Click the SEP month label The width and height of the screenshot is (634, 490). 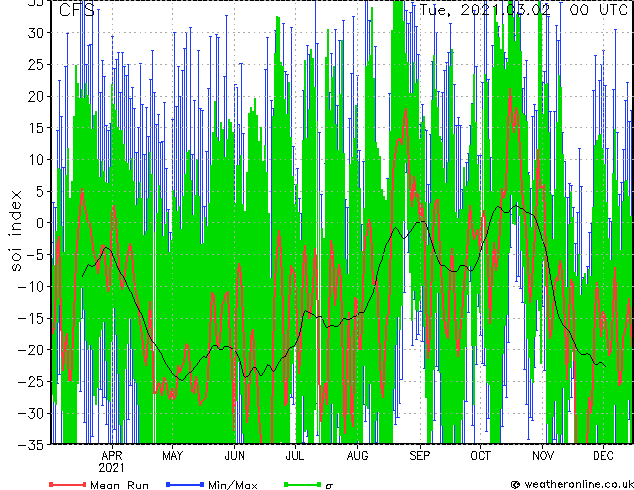[x=420, y=456]
